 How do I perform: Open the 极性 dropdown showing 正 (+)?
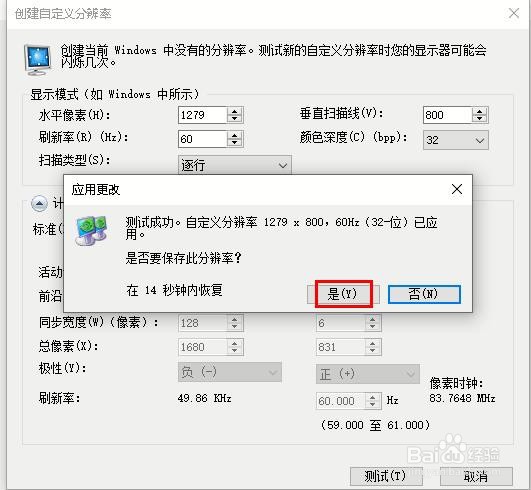click(x=367, y=374)
